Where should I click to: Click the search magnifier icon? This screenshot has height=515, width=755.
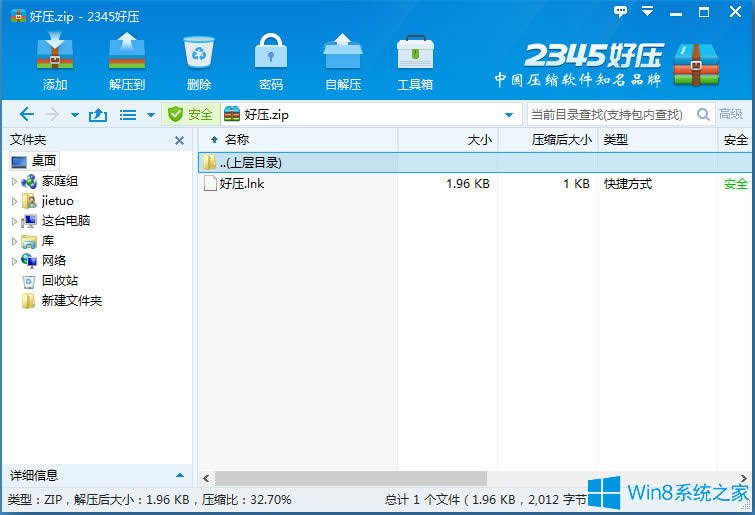(702, 115)
